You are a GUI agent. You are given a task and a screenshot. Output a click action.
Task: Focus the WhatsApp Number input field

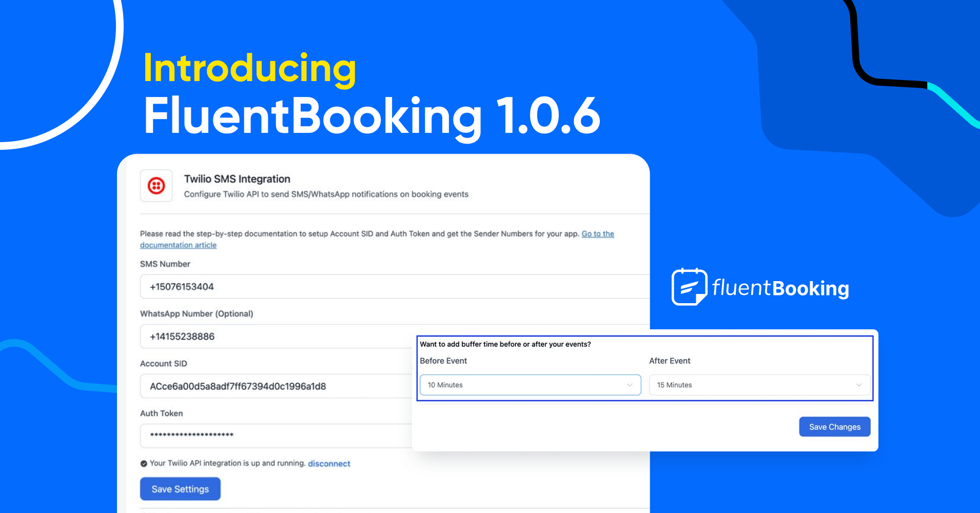point(276,337)
